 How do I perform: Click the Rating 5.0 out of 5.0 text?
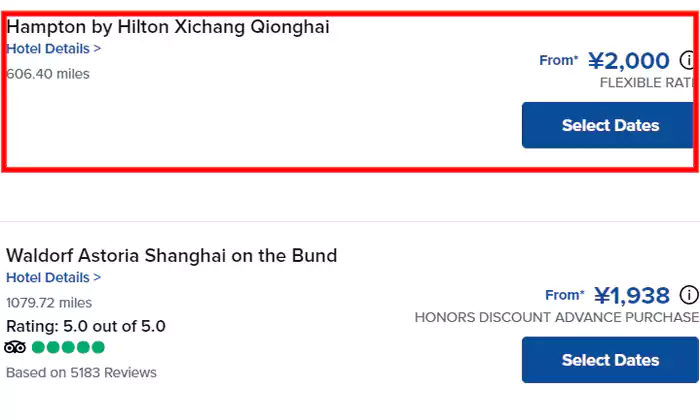(x=86, y=326)
